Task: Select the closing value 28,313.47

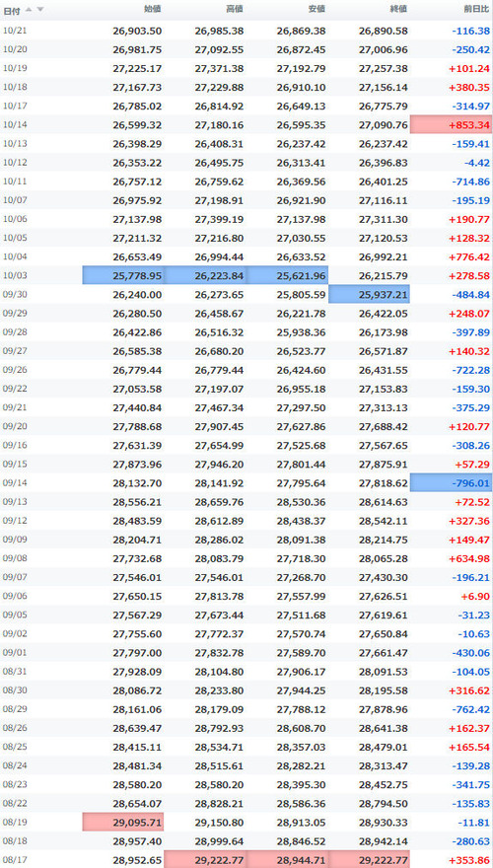Action: coord(384,765)
